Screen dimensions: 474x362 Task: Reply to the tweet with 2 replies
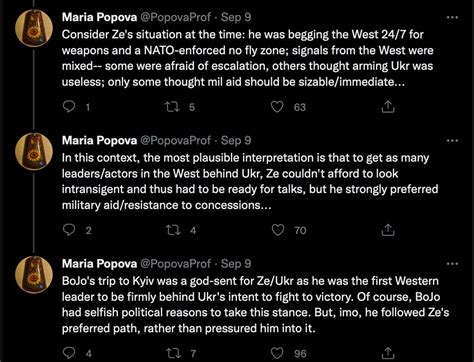69,230
